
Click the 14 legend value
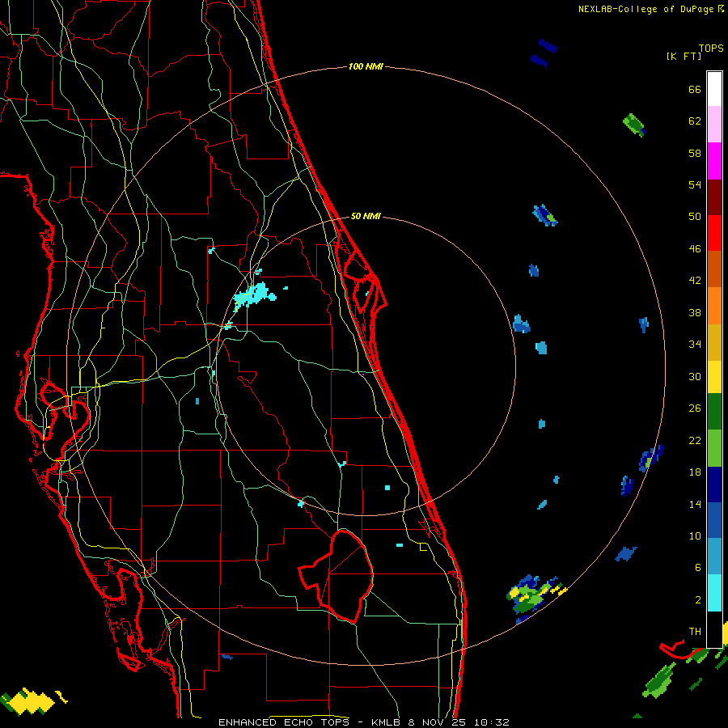click(x=695, y=504)
